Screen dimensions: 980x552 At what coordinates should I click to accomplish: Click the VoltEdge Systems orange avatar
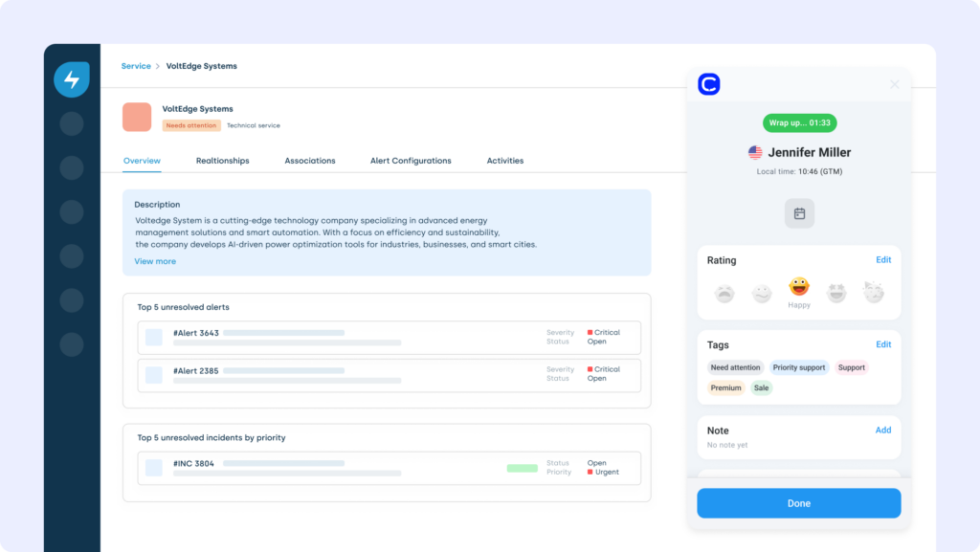tap(137, 117)
